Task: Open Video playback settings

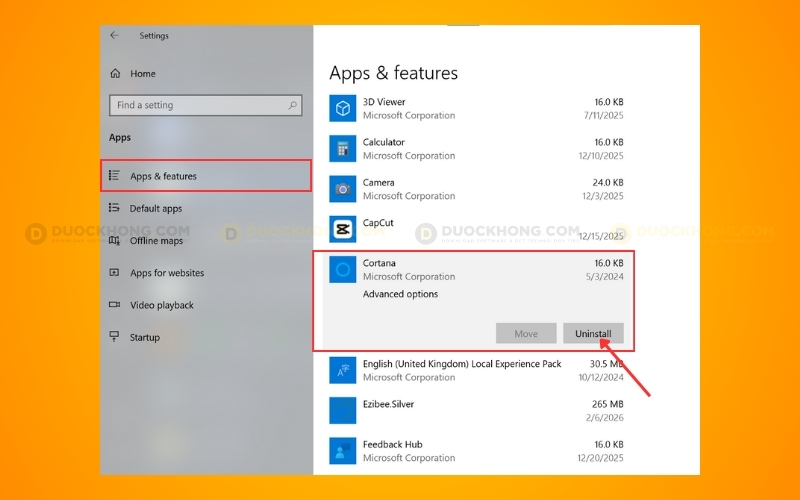Action: pos(161,305)
